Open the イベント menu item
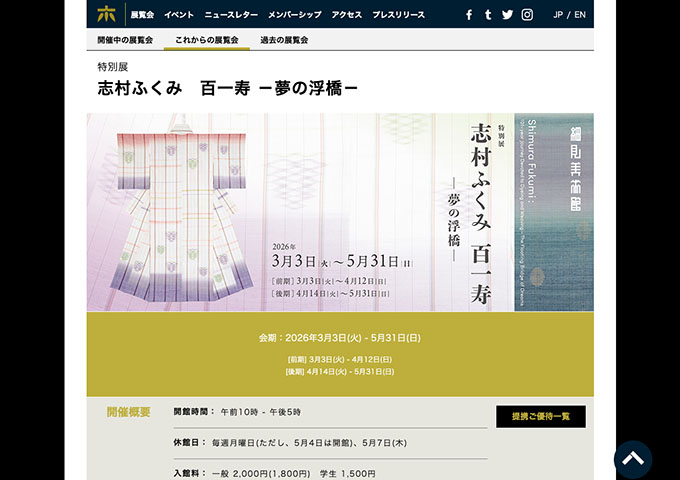Viewport: 680px width, 480px height. [179, 15]
